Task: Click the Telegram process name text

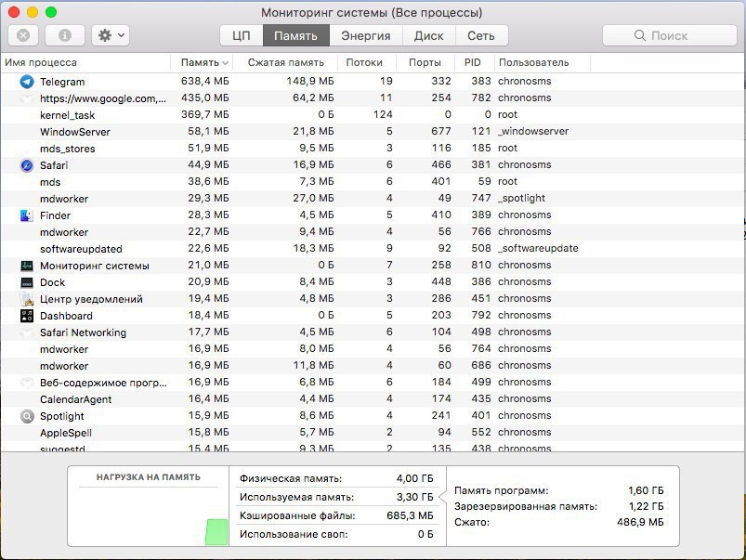Action: coord(62,82)
